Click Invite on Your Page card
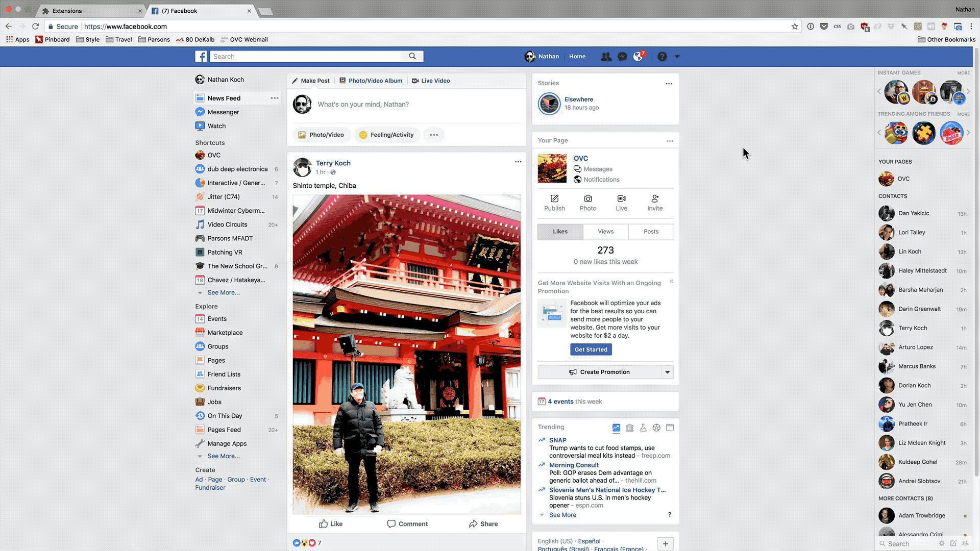Viewport: 980px width, 551px height. click(x=655, y=203)
